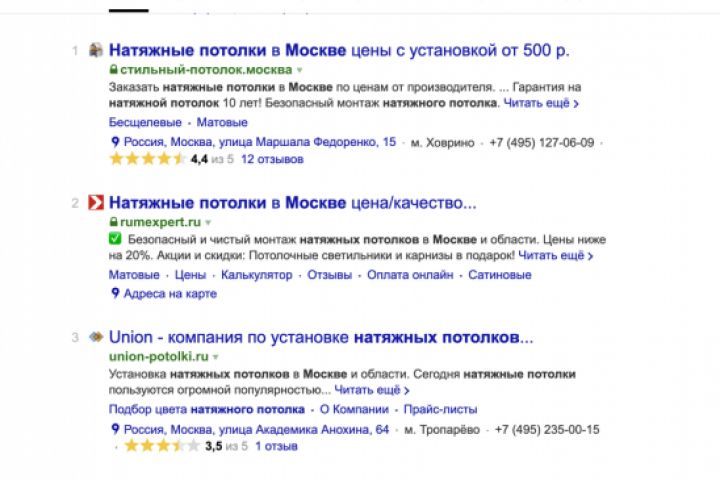Click the map pin before улица Маршала Федоренко
This screenshot has width=720, height=480.
pos(114,142)
